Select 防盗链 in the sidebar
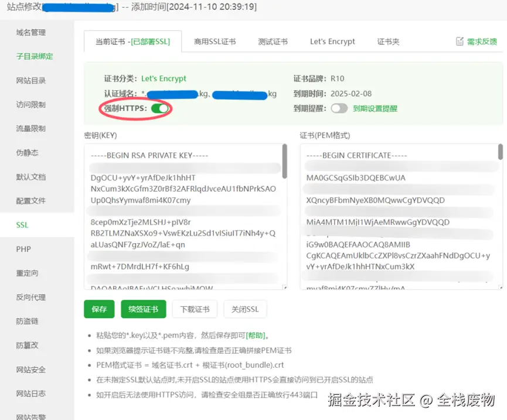The width and height of the screenshot is (507, 420). 27,321
